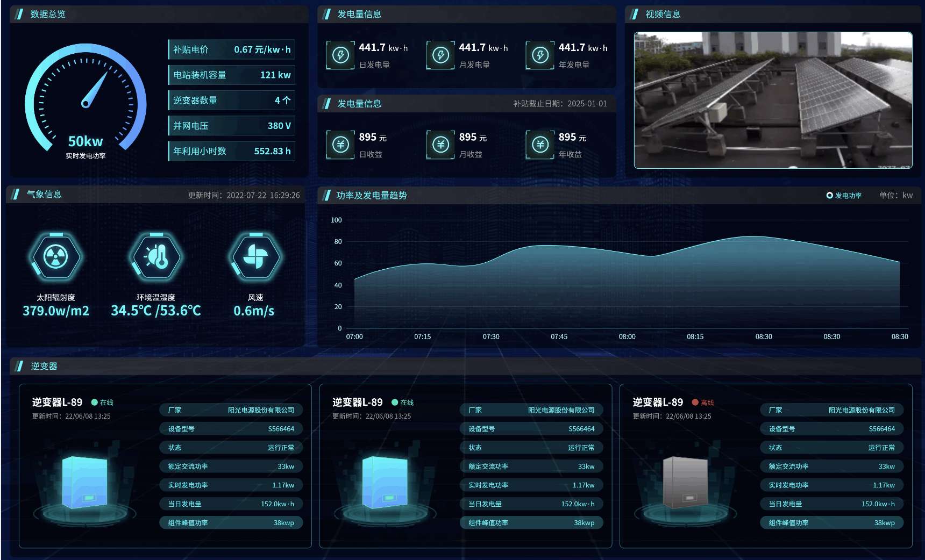
Task: Click offline inverter's 当日发电量 row
Action: (832, 504)
